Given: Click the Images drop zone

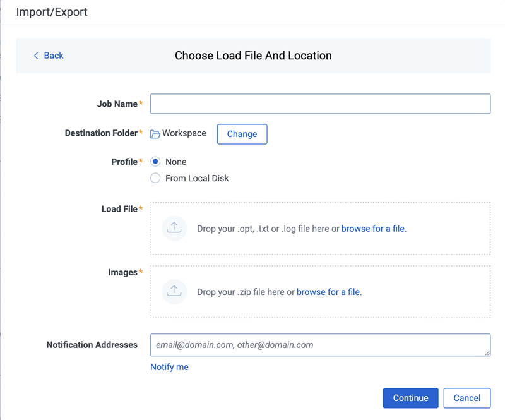Looking at the screenshot, I should [321, 292].
